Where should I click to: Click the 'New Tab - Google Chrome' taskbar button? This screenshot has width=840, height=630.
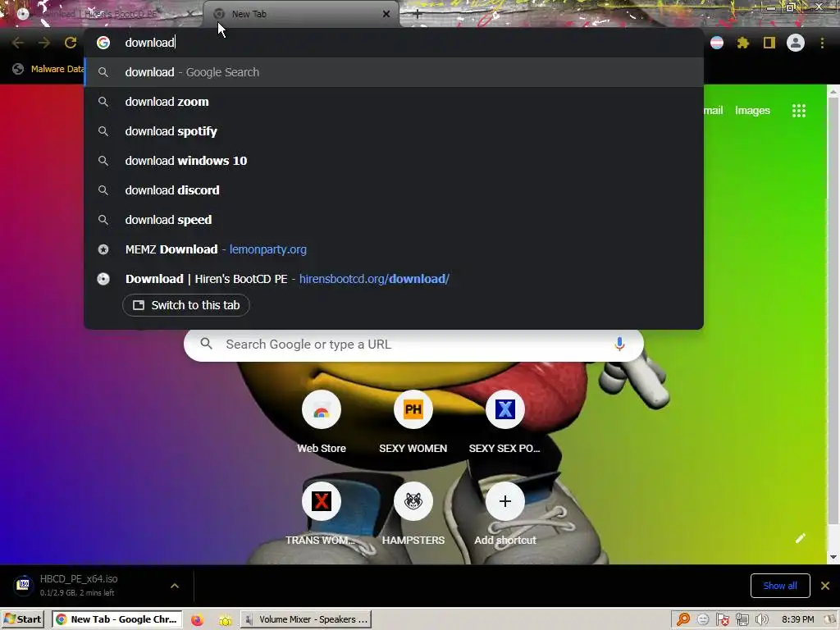pyautogui.click(x=116, y=619)
